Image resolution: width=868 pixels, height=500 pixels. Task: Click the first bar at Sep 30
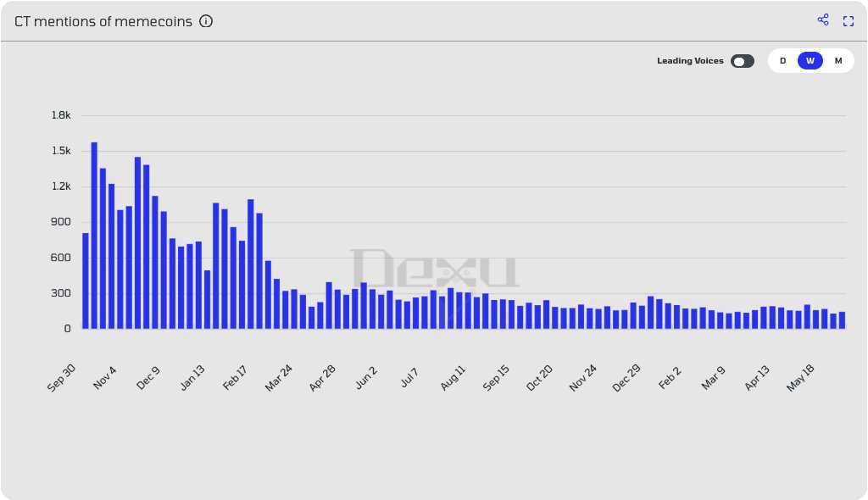coord(86,281)
